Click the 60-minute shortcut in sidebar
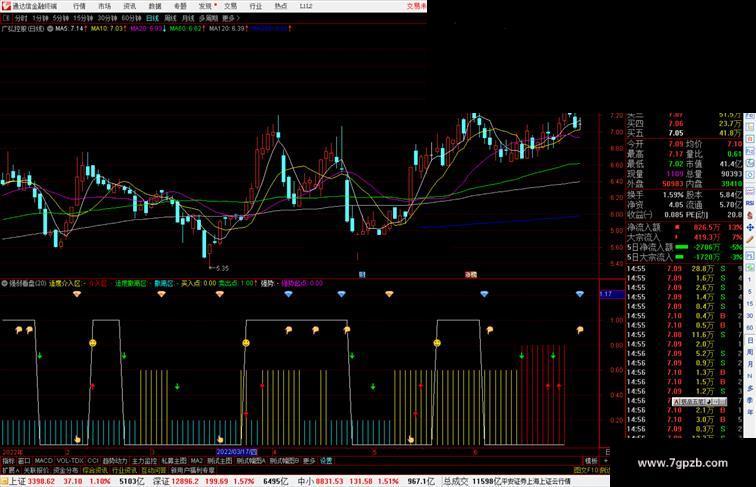This screenshot has height=487, width=756. click(750, 328)
